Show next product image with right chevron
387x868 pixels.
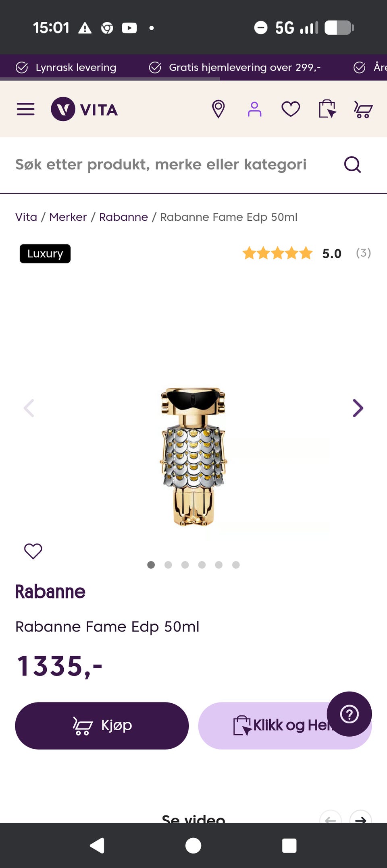tap(358, 408)
